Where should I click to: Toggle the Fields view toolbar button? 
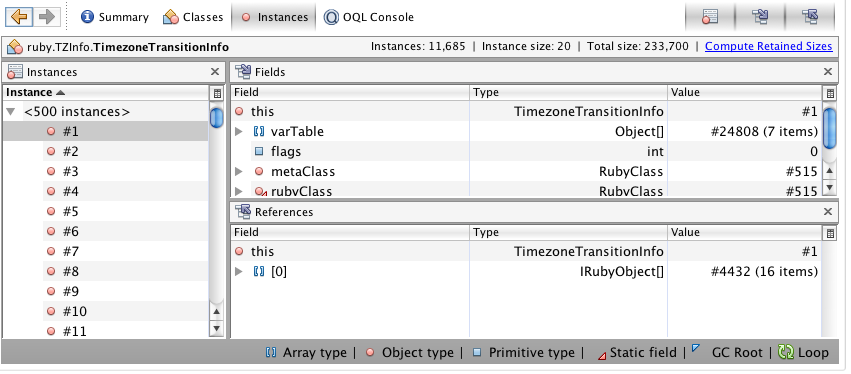coord(760,17)
